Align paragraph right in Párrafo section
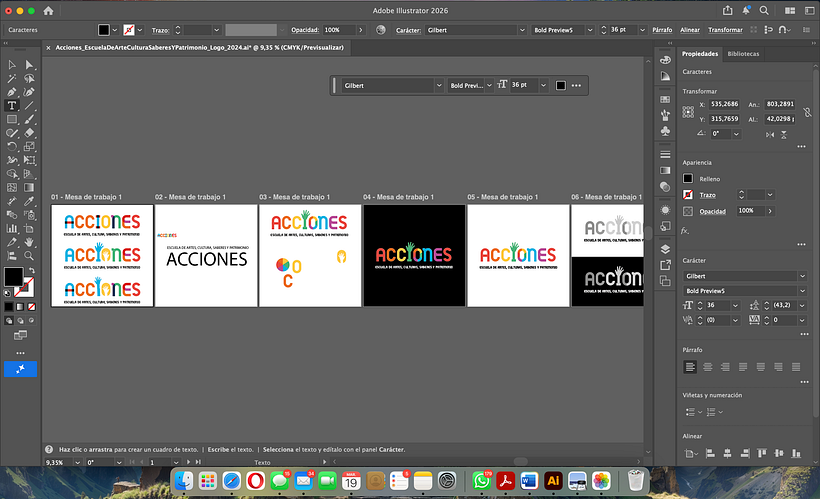The height and width of the screenshot is (499, 820). click(x=725, y=367)
